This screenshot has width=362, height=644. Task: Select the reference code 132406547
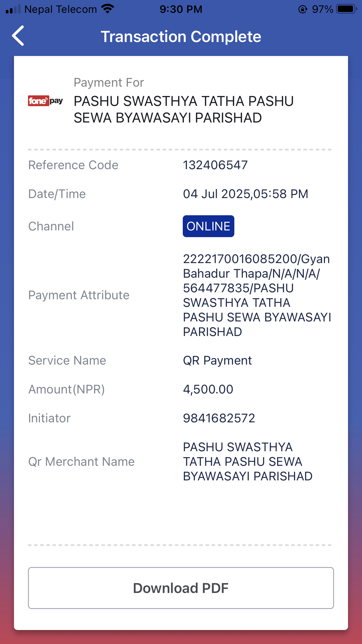(x=215, y=165)
